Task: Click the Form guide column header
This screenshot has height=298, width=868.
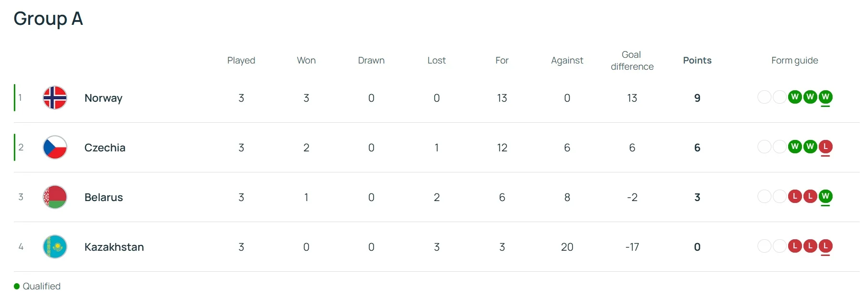Action: 794,60
